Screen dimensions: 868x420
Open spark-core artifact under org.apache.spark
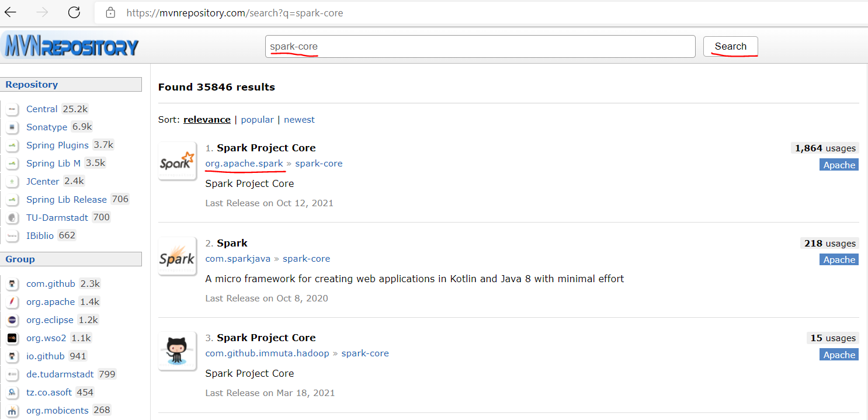click(319, 164)
